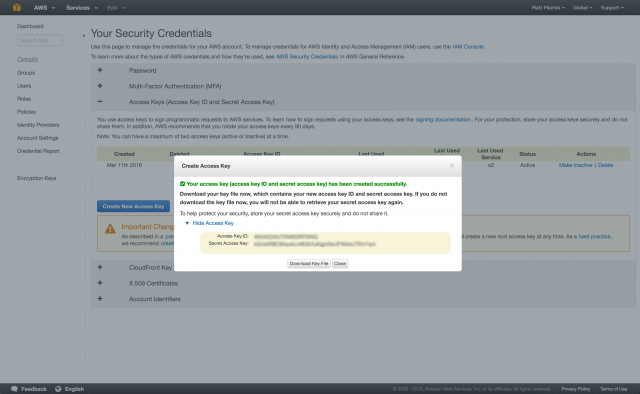This screenshot has height=394, width=640.
Task: Open Identity Providers in the sidebar
Action: point(38,125)
